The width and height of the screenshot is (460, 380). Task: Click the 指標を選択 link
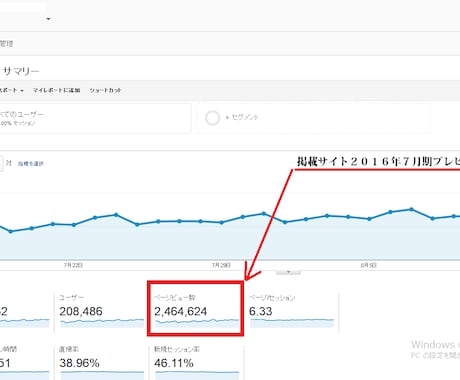pos(31,163)
